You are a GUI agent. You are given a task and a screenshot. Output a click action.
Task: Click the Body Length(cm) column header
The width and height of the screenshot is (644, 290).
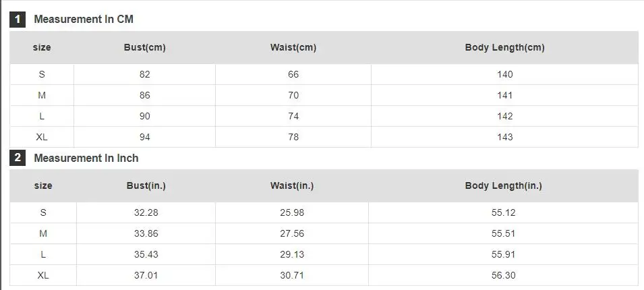504,47
